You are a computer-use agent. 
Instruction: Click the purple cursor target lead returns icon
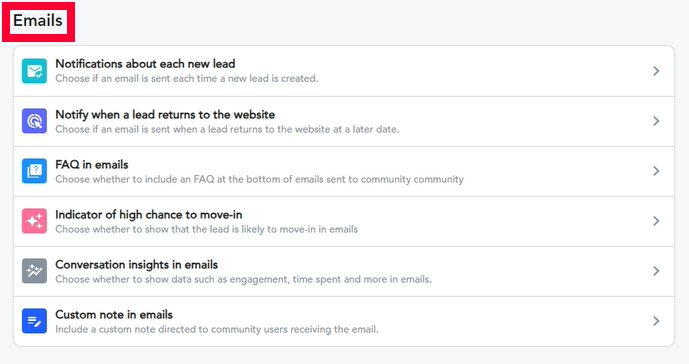[x=34, y=121]
